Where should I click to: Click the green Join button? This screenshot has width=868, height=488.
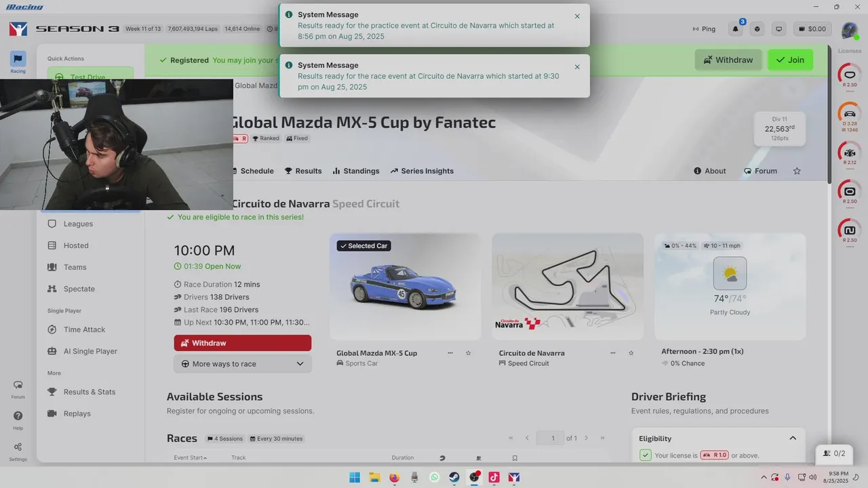[x=790, y=60]
